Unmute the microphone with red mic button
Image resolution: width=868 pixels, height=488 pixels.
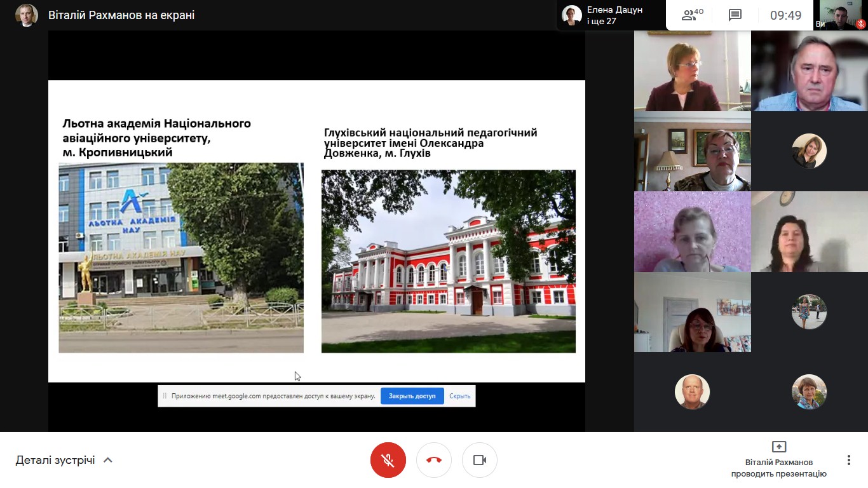[x=388, y=460]
